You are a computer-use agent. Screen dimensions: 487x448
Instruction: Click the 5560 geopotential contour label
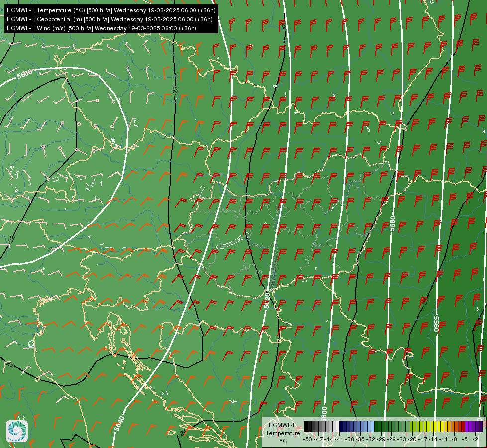click(x=436, y=324)
